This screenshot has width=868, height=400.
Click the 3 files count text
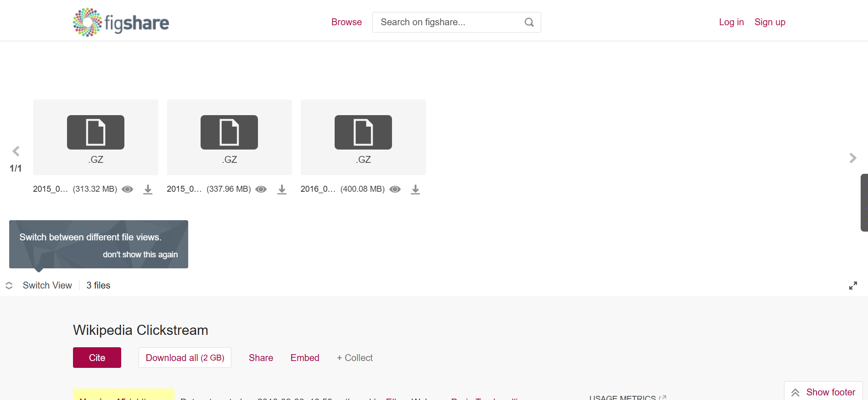(98, 285)
